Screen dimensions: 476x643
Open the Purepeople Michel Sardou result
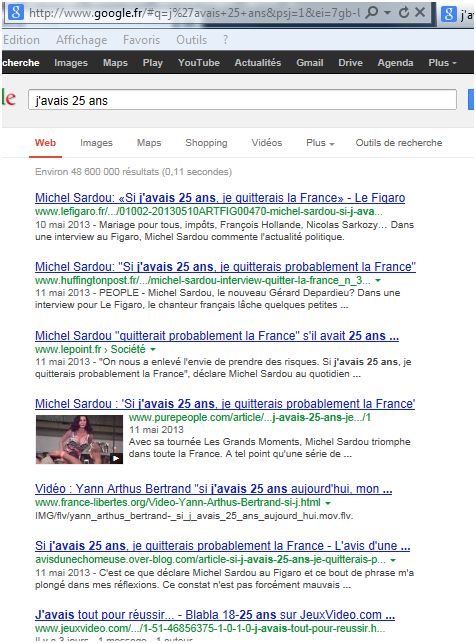tap(225, 404)
